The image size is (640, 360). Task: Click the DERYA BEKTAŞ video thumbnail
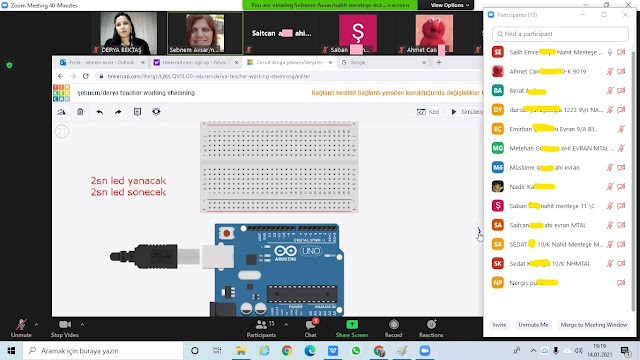tap(129, 33)
